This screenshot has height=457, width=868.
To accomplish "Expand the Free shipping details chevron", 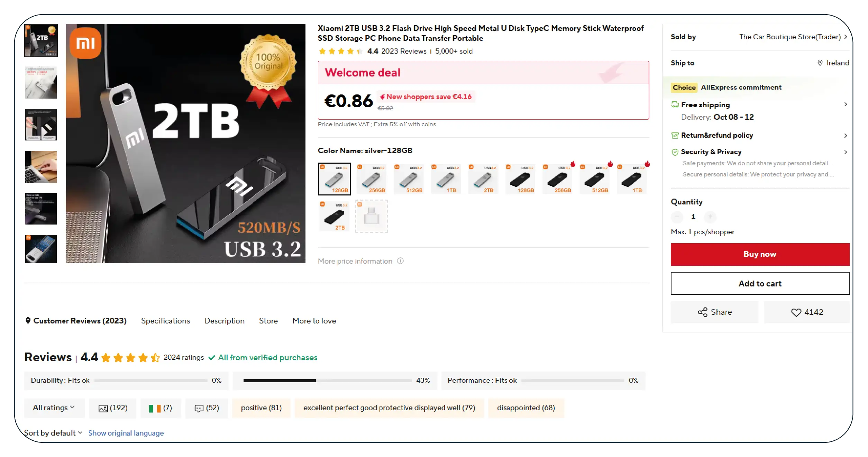I will click(846, 104).
